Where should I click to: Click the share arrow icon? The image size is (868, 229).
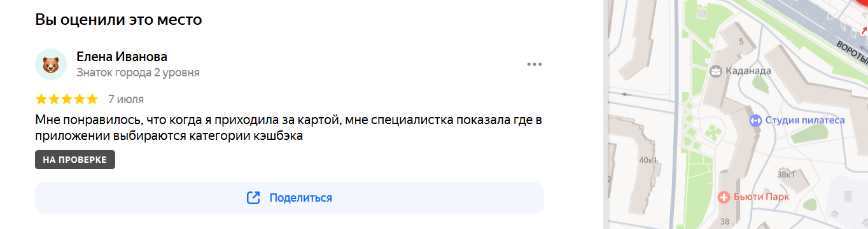(x=253, y=198)
